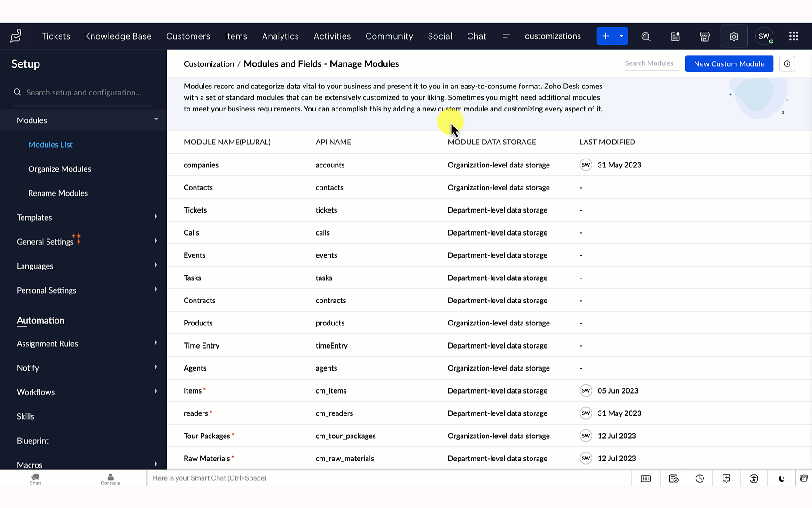This screenshot has width=812, height=508.
Task: Open Organize Modules in sidebar
Action: point(60,169)
